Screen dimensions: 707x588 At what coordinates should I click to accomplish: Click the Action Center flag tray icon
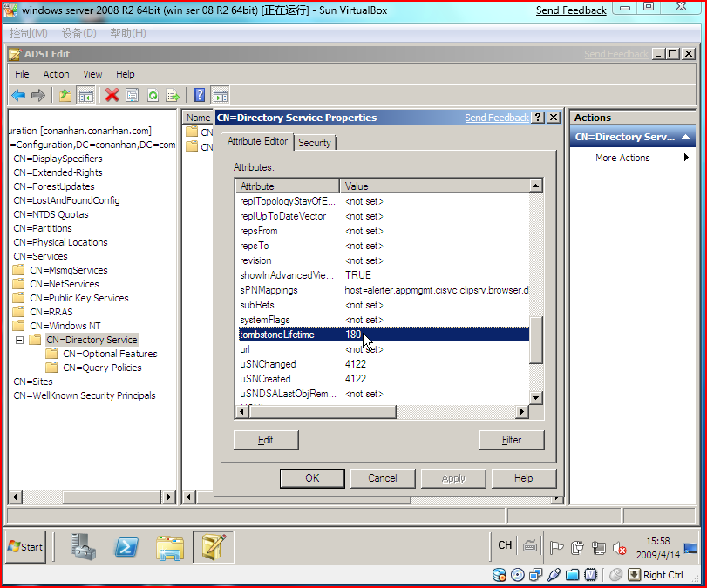tap(556, 548)
